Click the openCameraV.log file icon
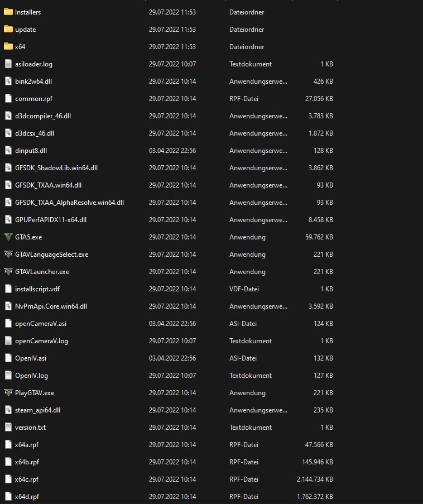This screenshot has height=504, width=423. tap(8, 341)
